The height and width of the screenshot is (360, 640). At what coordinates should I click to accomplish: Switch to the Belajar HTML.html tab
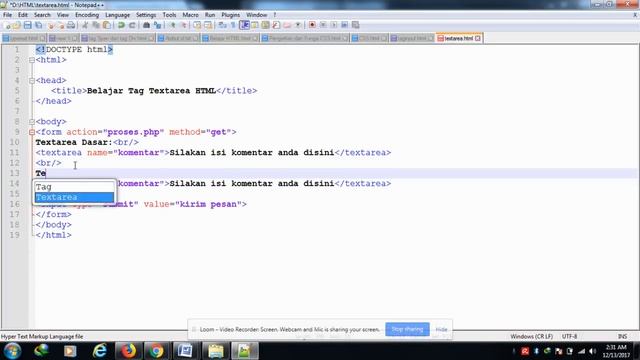[x=230, y=38]
